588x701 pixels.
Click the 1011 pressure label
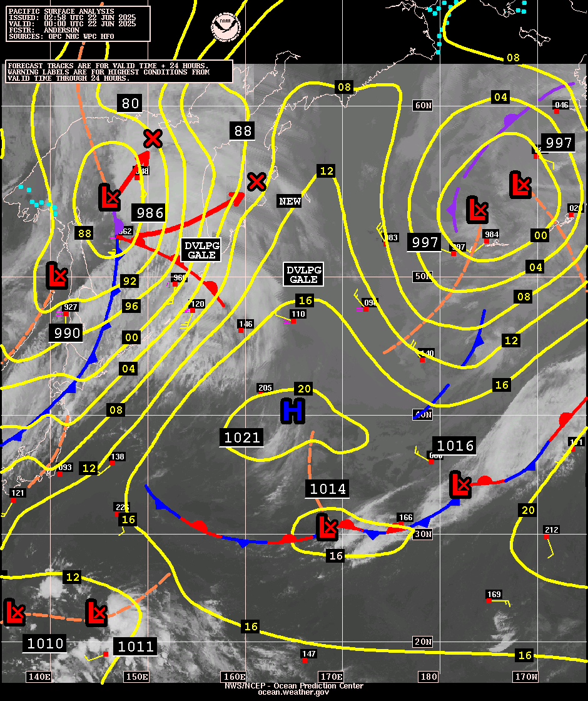135,647
